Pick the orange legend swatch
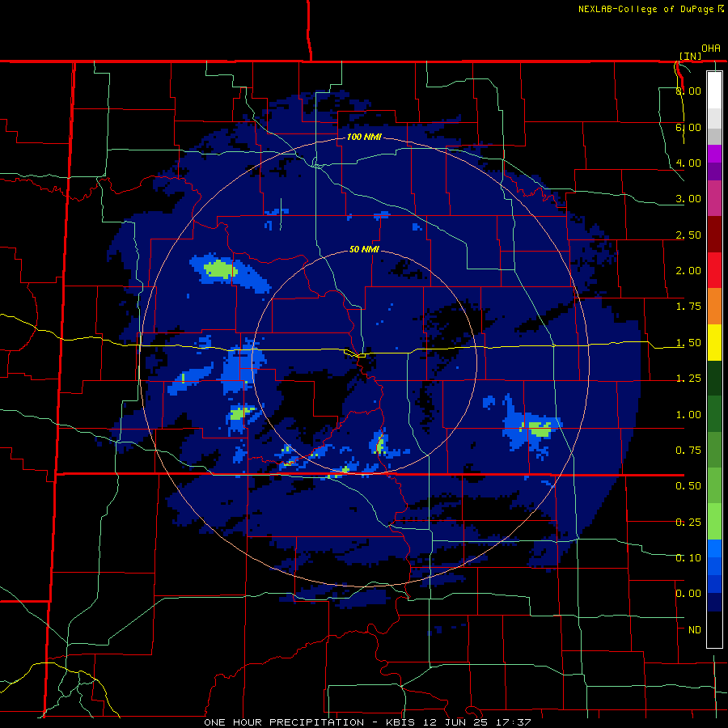 pyautogui.click(x=714, y=307)
